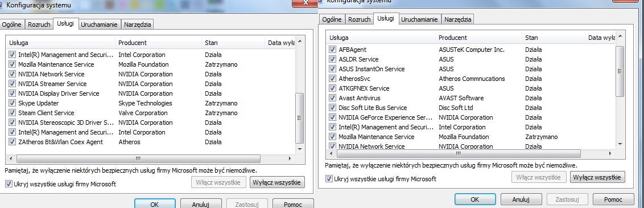The height and width of the screenshot is (208, 644).
Task: Click OK in window listing Avast Antivirus
Action: (475, 199)
